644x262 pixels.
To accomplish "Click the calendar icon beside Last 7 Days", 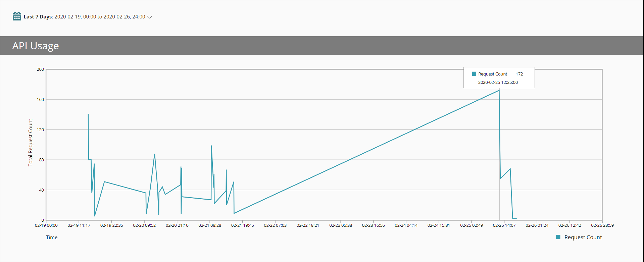I will point(17,16).
